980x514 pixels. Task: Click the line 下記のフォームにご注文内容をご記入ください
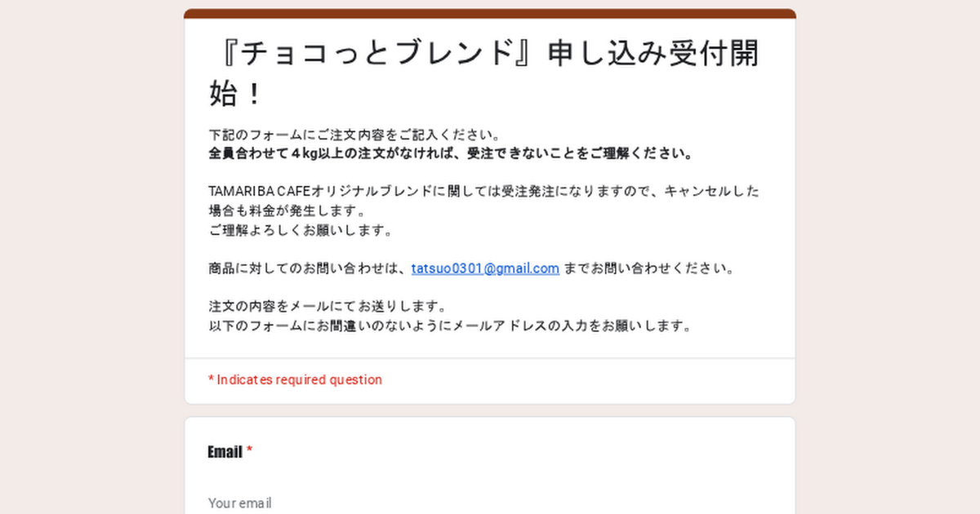click(x=354, y=135)
